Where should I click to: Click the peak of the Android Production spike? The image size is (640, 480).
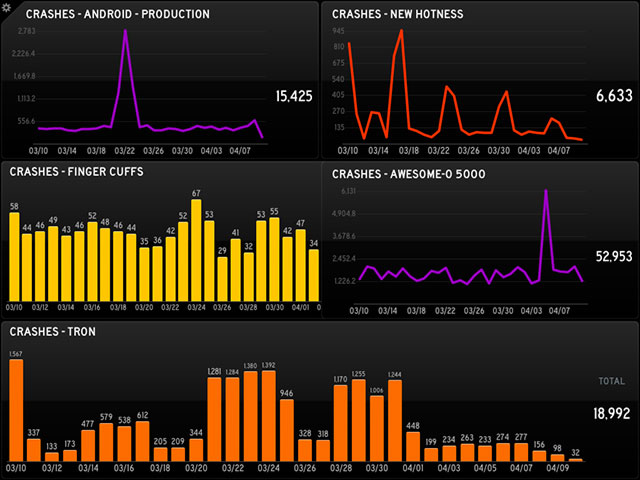click(x=125, y=31)
